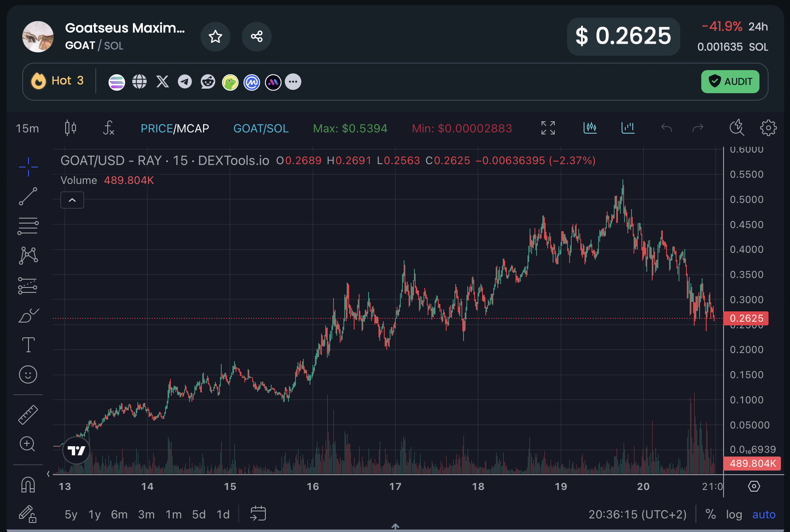Click the Max: $0.5394 label

click(x=350, y=128)
